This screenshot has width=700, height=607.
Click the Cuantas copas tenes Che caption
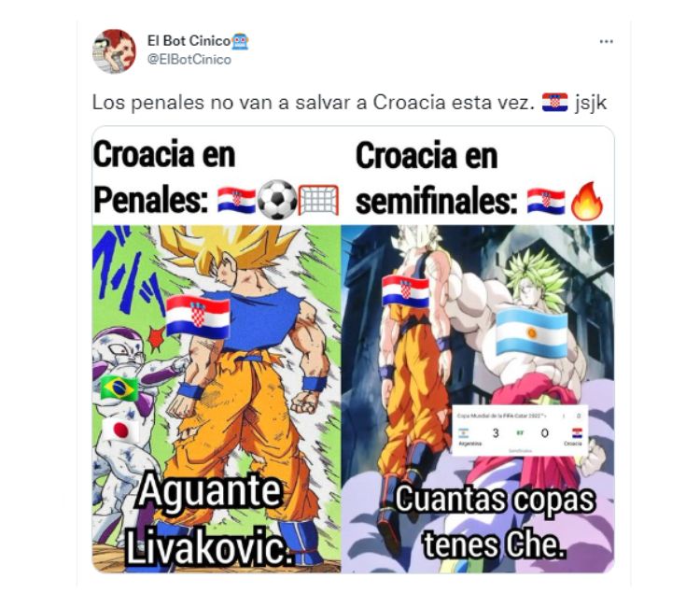point(494,521)
